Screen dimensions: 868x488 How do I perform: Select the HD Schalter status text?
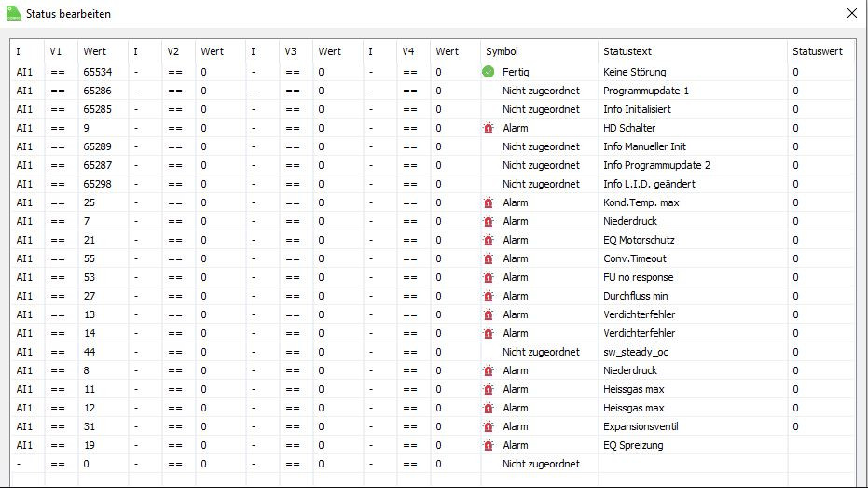[x=629, y=128]
